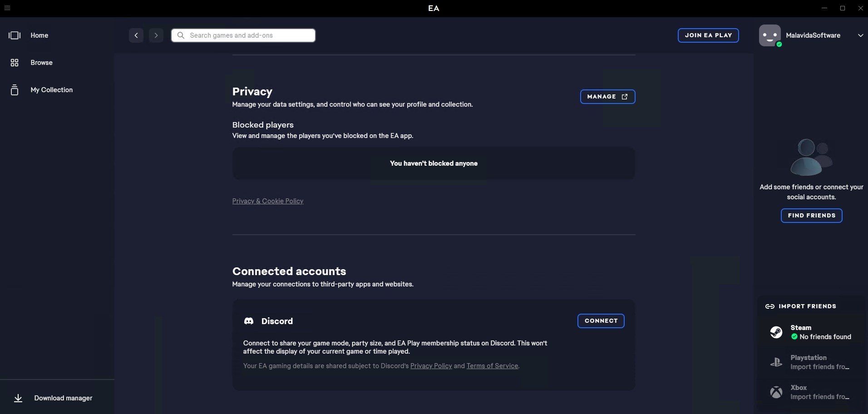Click the FIND FRIENDS button
The height and width of the screenshot is (414, 868).
click(812, 216)
